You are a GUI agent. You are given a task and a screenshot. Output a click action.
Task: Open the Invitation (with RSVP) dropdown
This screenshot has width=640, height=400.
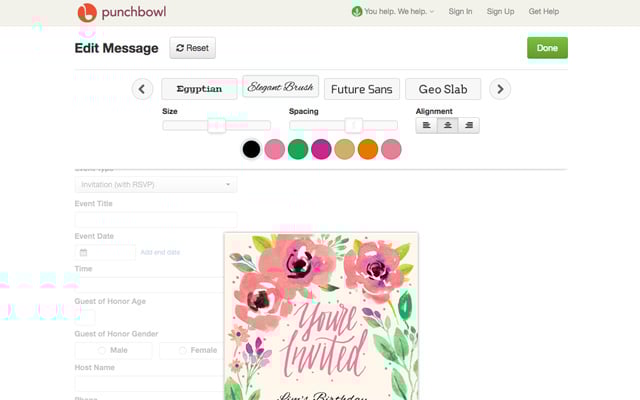click(156, 184)
